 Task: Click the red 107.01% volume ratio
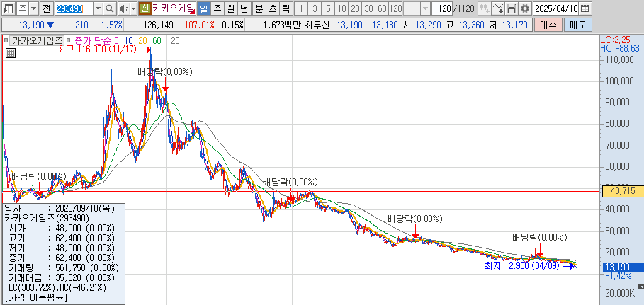200,25
